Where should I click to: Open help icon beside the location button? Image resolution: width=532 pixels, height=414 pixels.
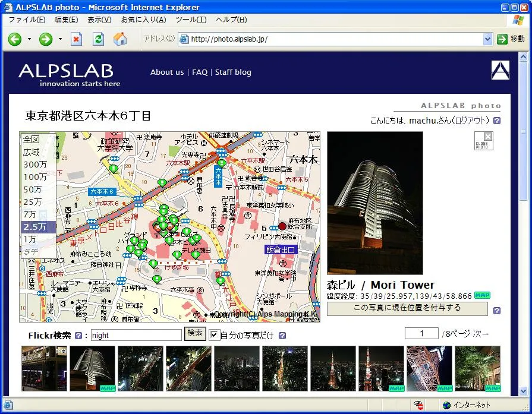pyautogui.click(x=497, y=310)
